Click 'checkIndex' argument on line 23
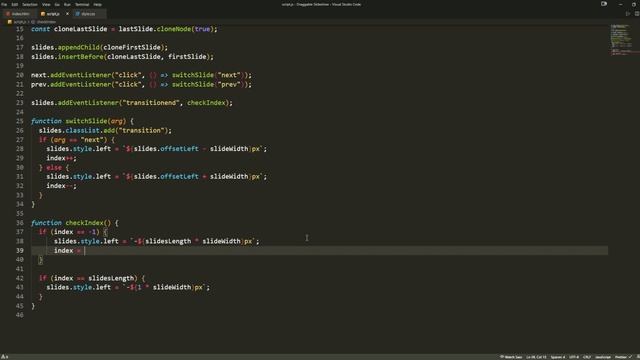This screenshot has width=640, height=360. click(207, 103)
